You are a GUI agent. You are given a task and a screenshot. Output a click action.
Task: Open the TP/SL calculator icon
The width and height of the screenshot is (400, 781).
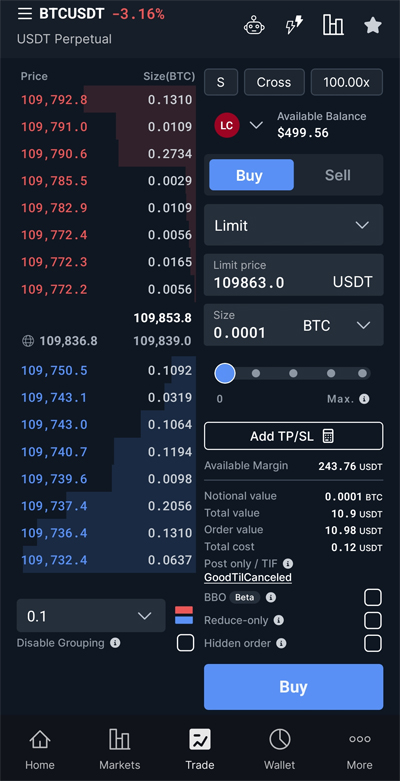point(328,436)
